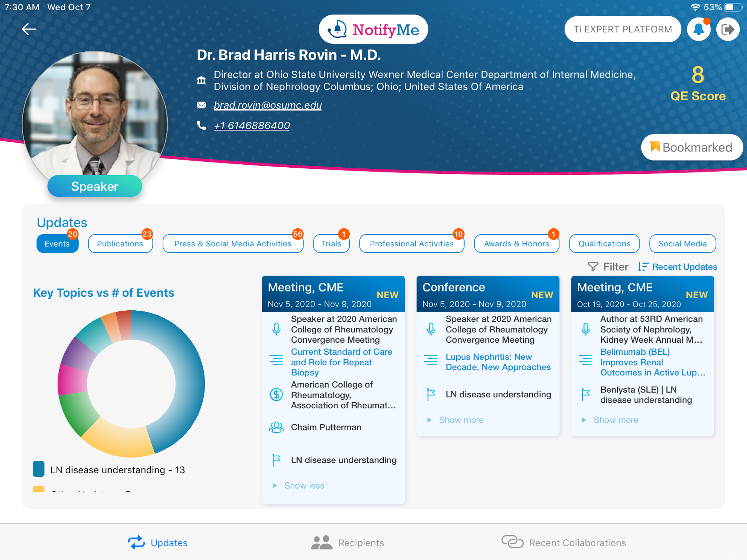Collapse first card with Show less
The height and width of the screenshot is (560, 747).
click(x=304, y=485)
